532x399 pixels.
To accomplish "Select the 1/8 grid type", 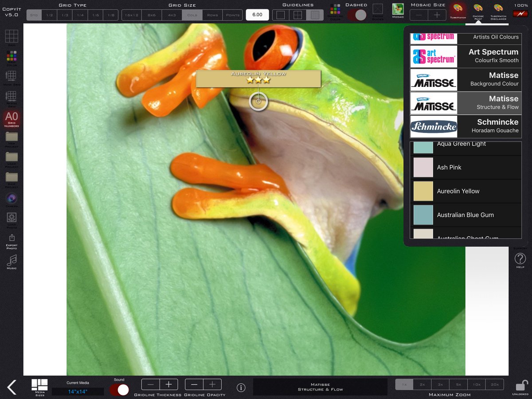I will point(111,15).
